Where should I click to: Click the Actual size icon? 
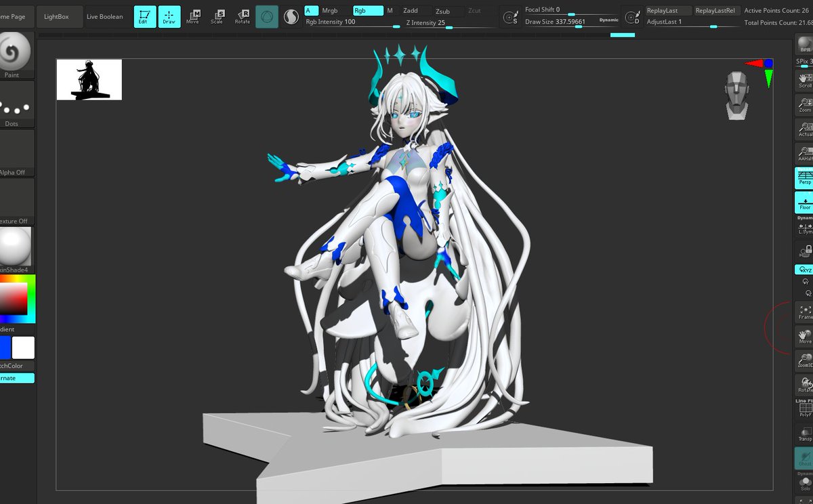tap(805, 129)
